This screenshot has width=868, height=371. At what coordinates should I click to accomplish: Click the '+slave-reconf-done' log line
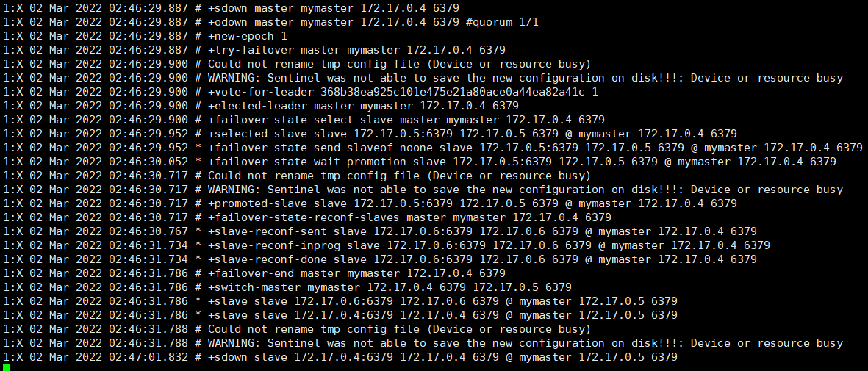(x=380, y=260)
